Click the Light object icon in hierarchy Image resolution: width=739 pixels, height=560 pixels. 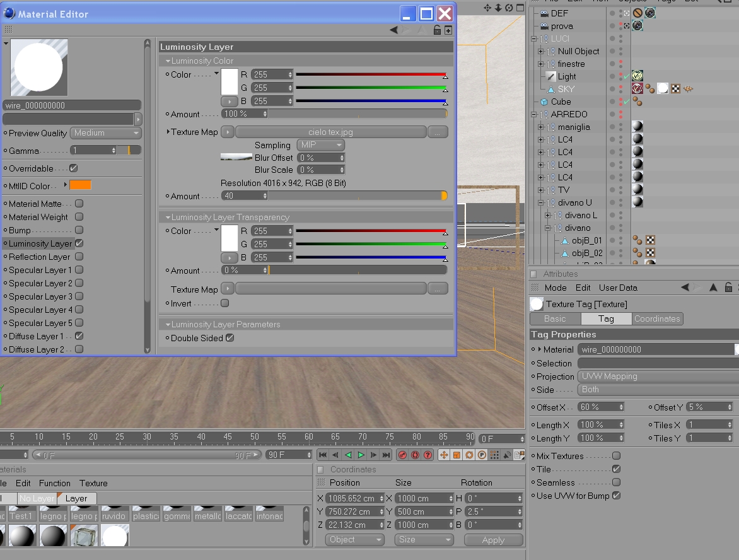(550, 76)
